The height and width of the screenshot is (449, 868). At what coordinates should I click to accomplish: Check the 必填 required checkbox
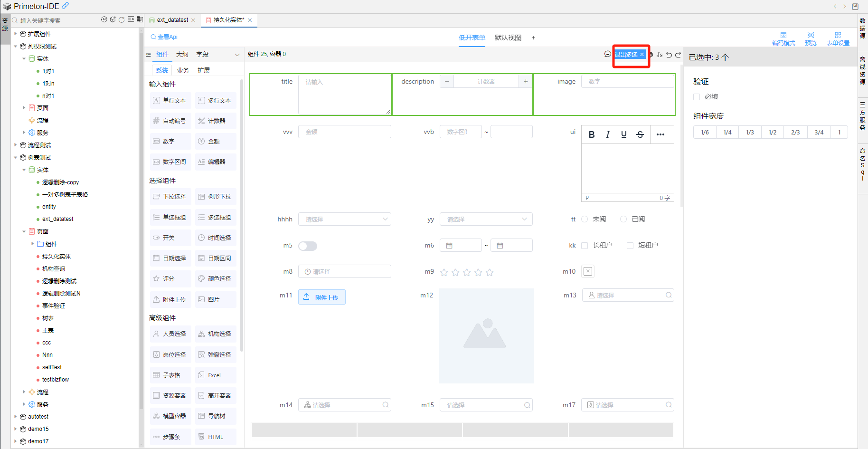point(697,97)
